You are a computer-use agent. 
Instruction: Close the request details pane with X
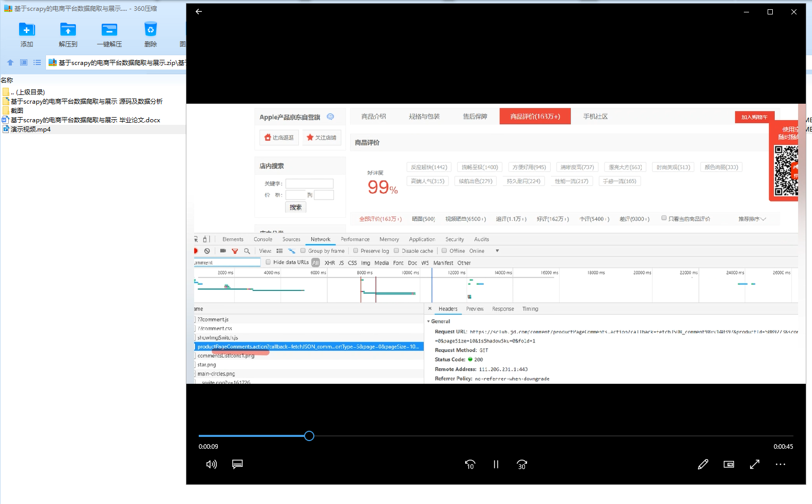[x=430, y=308]
